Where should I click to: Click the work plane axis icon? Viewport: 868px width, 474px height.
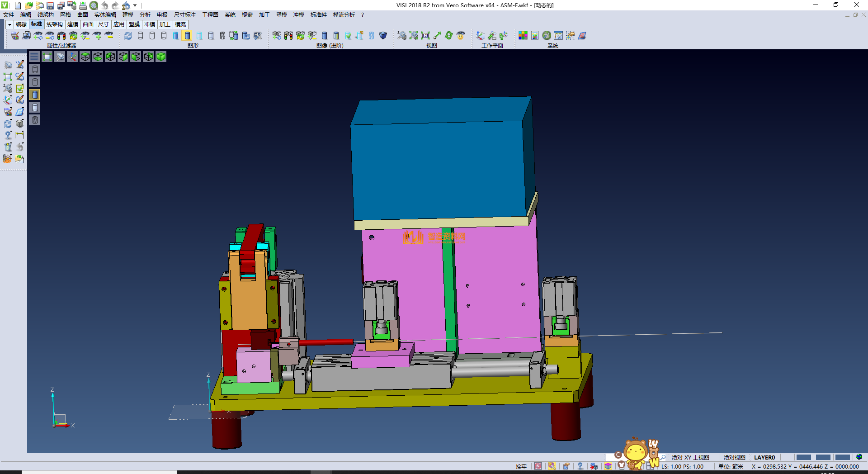pos(480,36)
